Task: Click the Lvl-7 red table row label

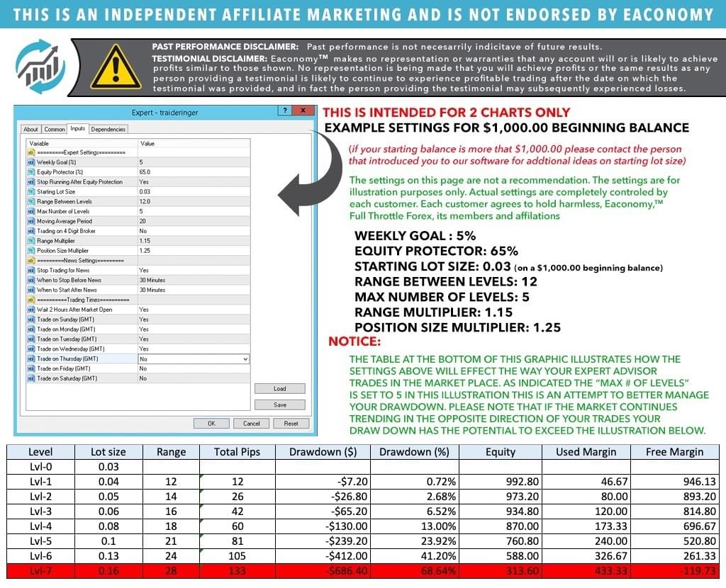Action: (x=40, y=571)
